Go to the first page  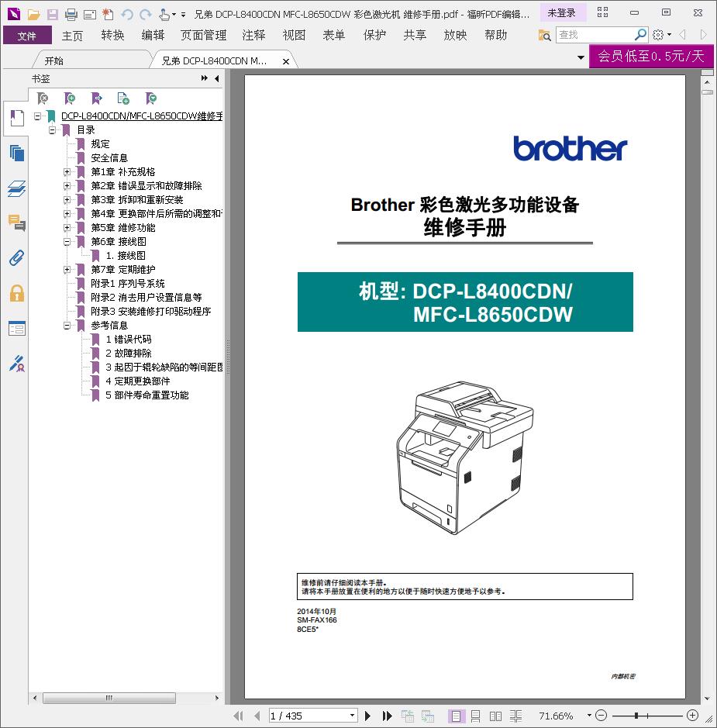click(x=238, y=716)
